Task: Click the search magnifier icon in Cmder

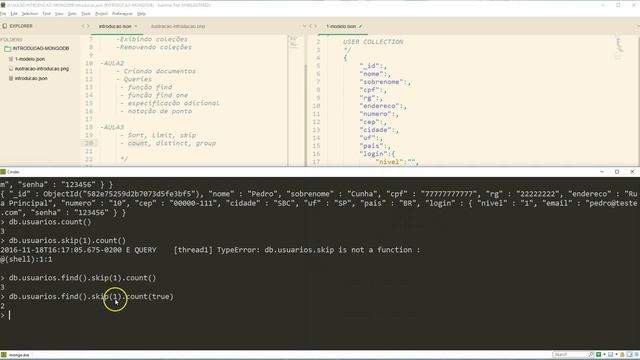Action: pos(591,355)
